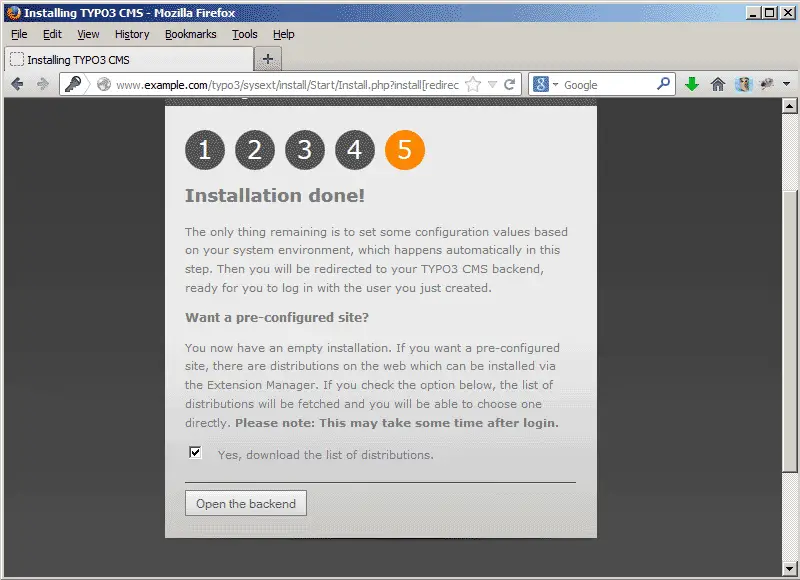Screen dimensions: 800x580
Task: Click the browser Forward arrow
Action: [x=43, y=84]
